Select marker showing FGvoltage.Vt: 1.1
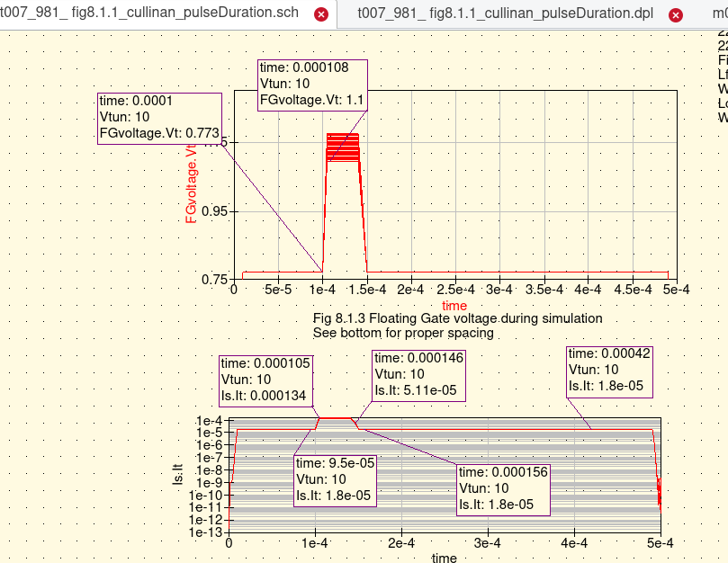The height and width of the screenshot is (563, 728). [312, 85]
